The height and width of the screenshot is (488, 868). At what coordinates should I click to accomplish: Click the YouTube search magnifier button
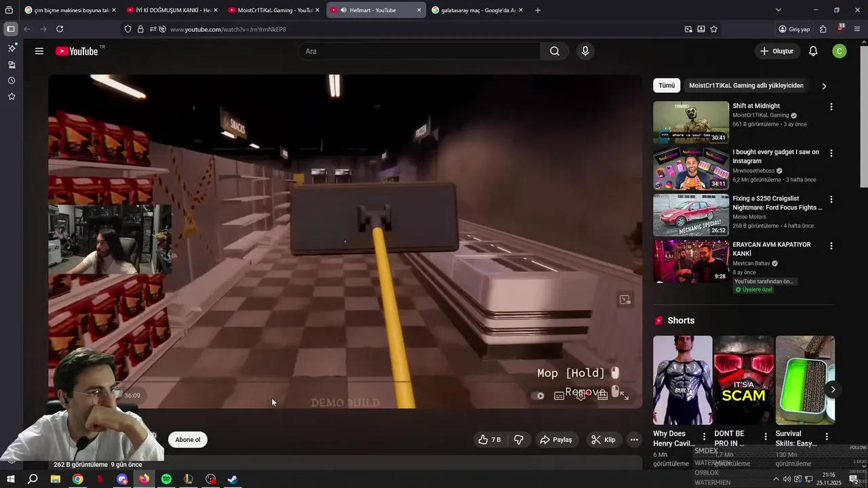555,51
